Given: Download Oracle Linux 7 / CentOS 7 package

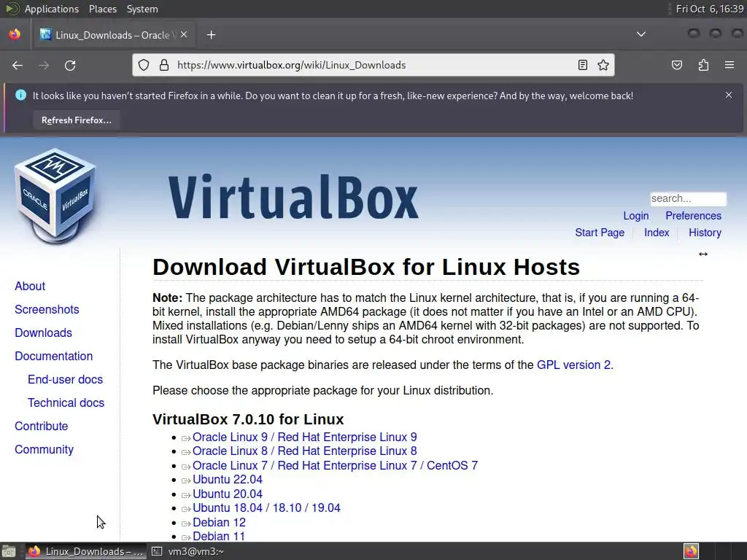Looking at the screenshot, I should click(335, 465).
